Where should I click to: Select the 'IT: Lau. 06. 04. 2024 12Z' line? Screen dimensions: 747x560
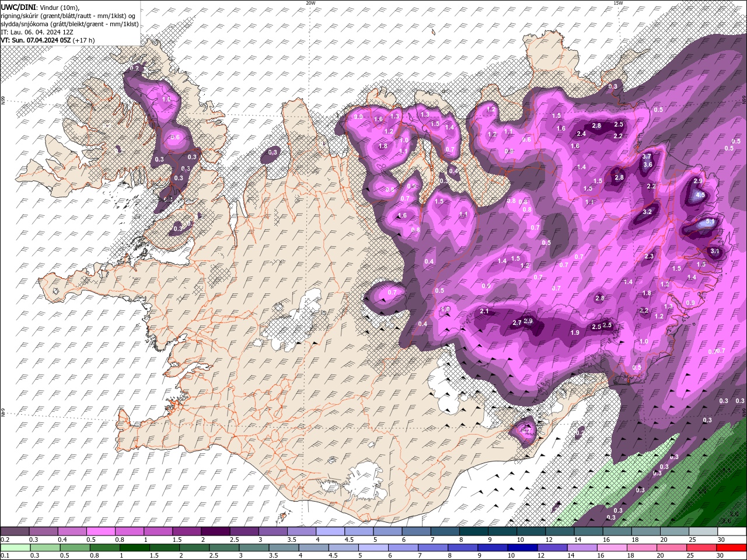[37, 32]
